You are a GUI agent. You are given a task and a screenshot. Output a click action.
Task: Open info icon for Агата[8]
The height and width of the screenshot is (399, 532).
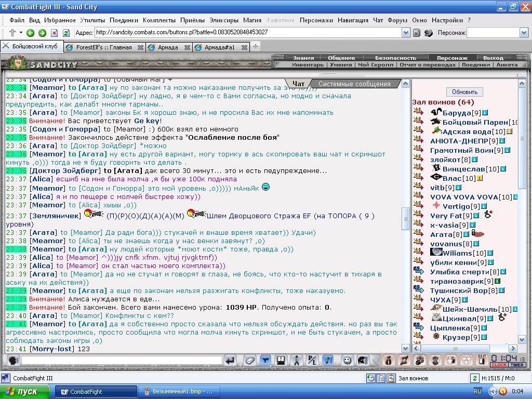click(466, 234)
